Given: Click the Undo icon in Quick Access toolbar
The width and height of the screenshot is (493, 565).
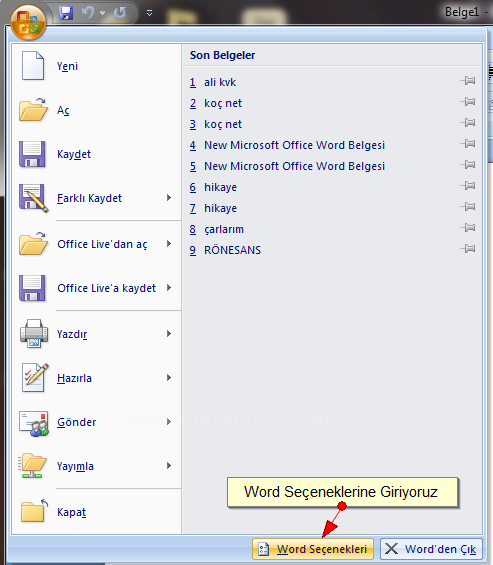Looking at the screenshot, I should [x=88, y=13].
